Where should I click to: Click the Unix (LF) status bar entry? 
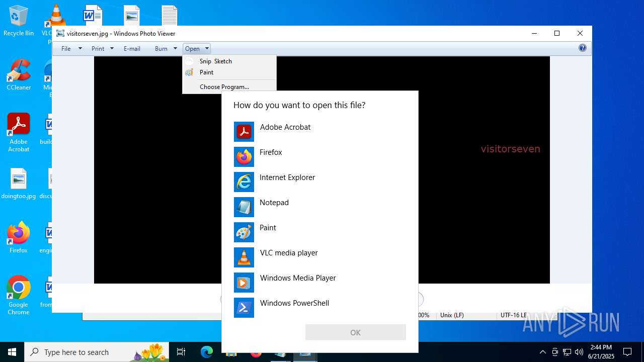pyautogui.click(x=452, y=315)
